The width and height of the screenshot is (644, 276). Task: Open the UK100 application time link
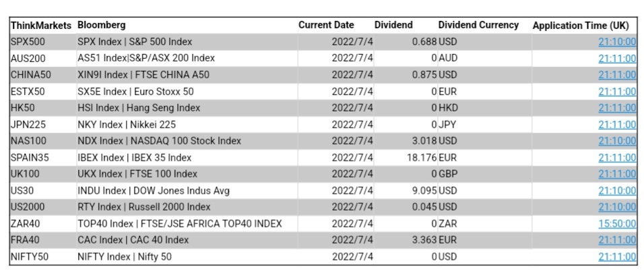coord(616,174)
